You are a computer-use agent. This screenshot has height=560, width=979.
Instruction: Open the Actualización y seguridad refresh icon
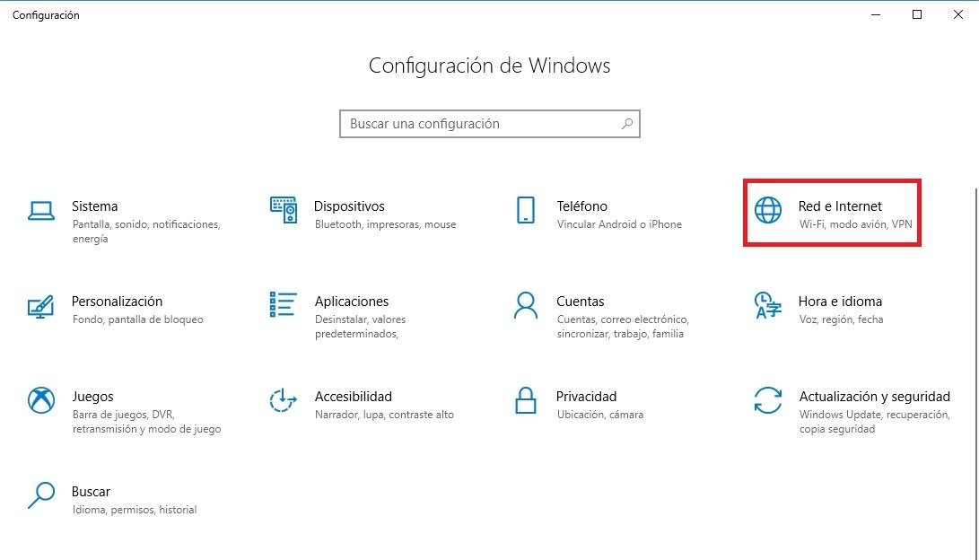pyautogui.click(x=767, y=400)
